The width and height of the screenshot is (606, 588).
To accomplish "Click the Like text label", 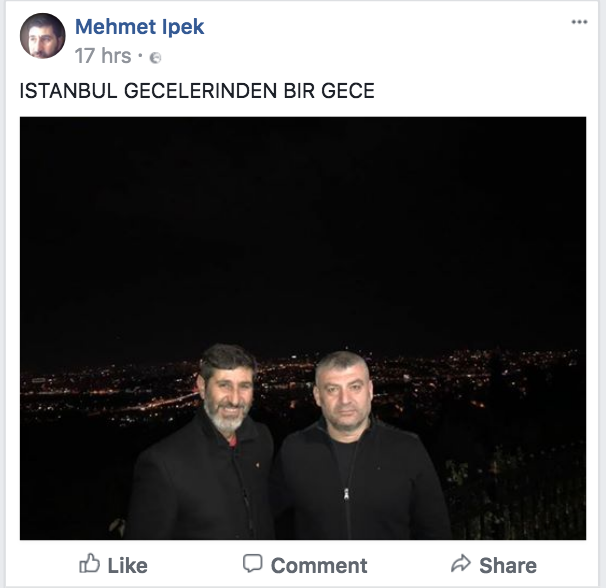I will [128, 566].
